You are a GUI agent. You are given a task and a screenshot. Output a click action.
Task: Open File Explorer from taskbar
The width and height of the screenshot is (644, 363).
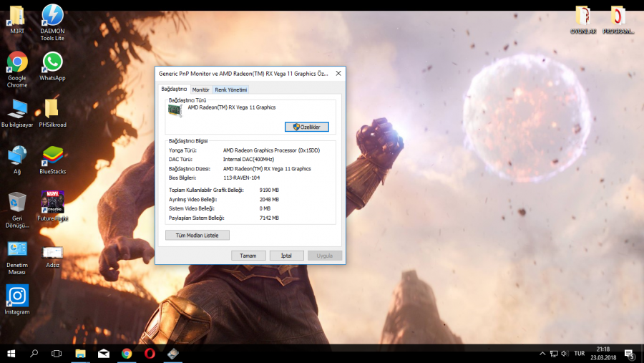coord(80,354)
